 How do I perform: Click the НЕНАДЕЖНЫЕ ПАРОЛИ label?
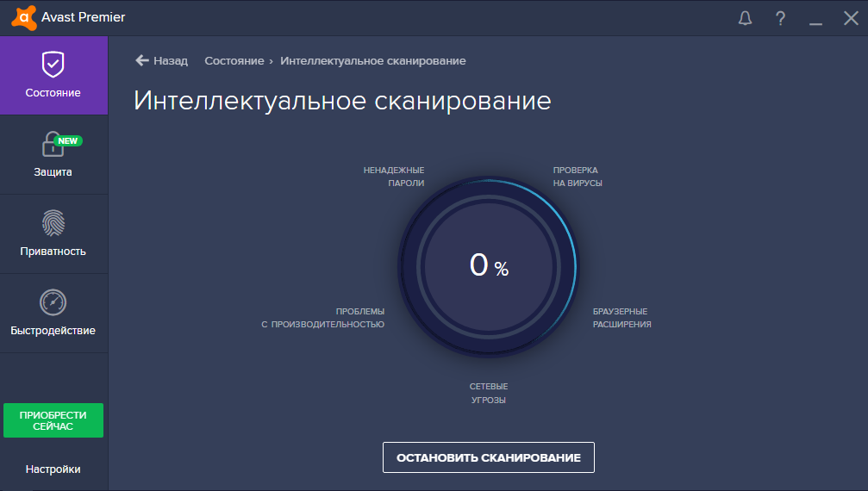click(394, 177)
